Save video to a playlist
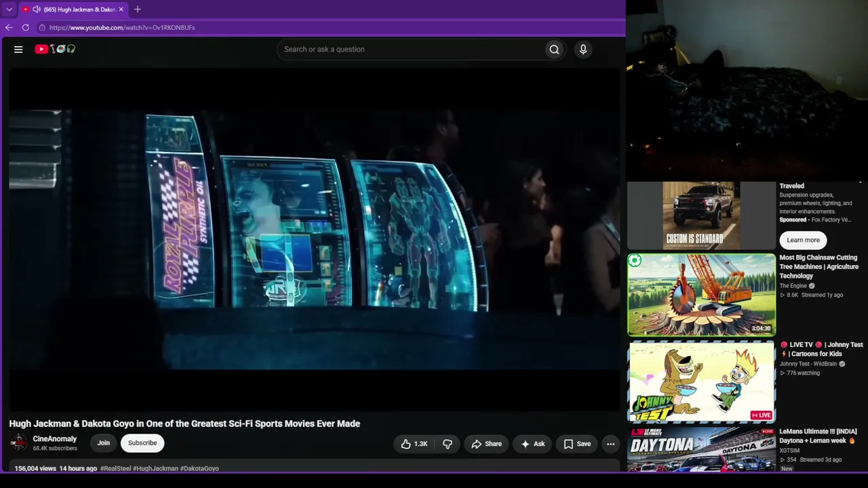868x488 pixels. click(x=577, y=444)
